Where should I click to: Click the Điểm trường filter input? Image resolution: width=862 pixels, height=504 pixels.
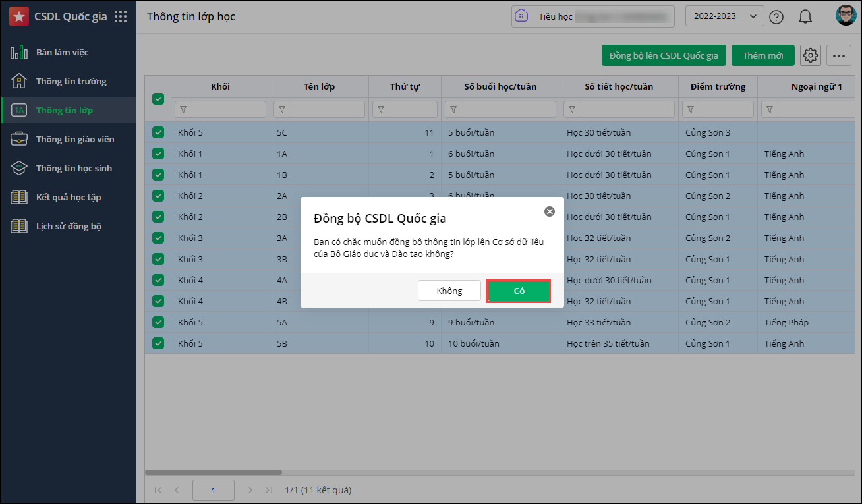(x=718, y=109)
